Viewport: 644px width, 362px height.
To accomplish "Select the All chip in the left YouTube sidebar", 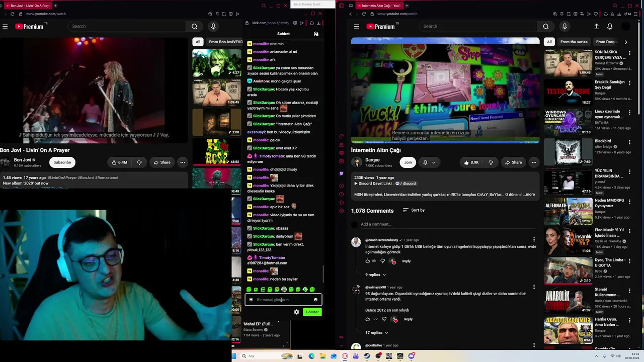I will (x=198, y=42).
